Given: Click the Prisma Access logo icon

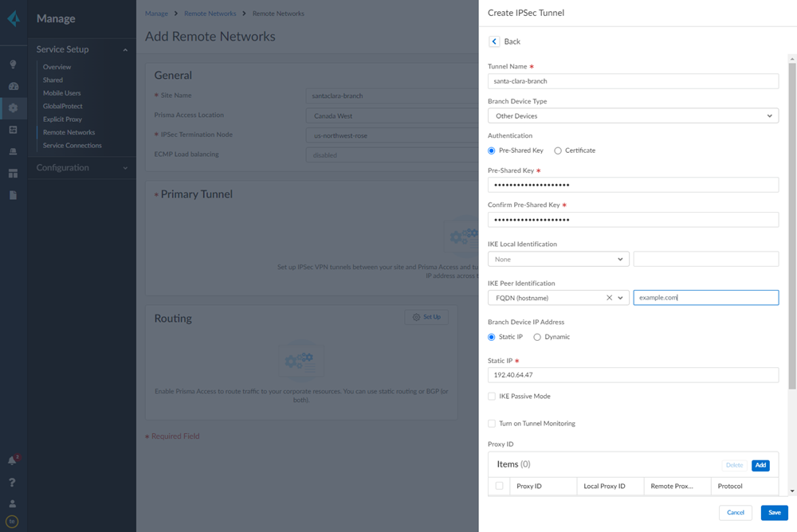Looking at the screenshot, I should click(13, 18).
